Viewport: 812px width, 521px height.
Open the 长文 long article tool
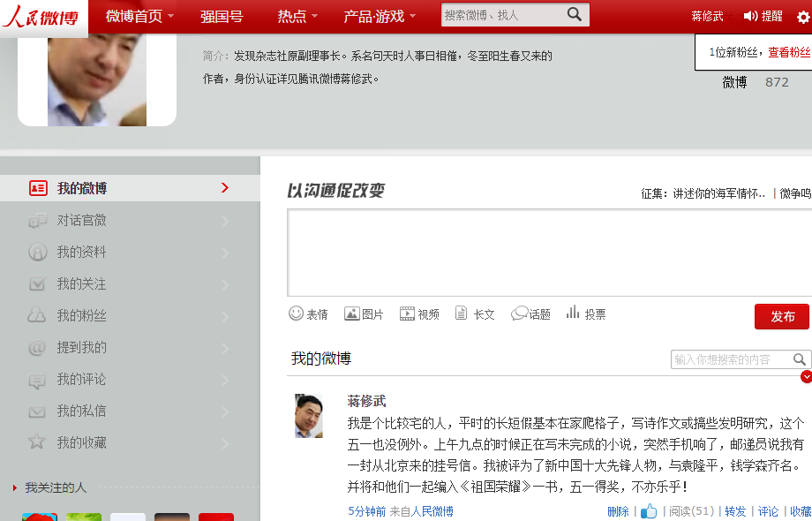[x=462, y=313]
